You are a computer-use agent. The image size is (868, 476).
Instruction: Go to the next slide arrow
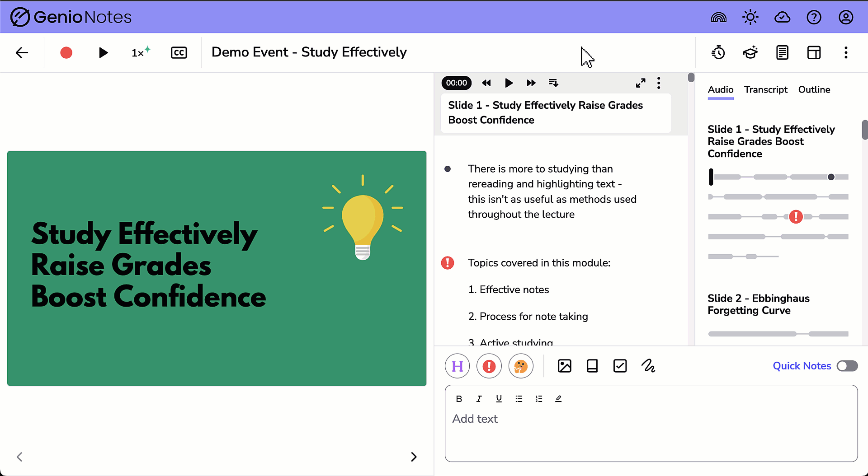414,457
